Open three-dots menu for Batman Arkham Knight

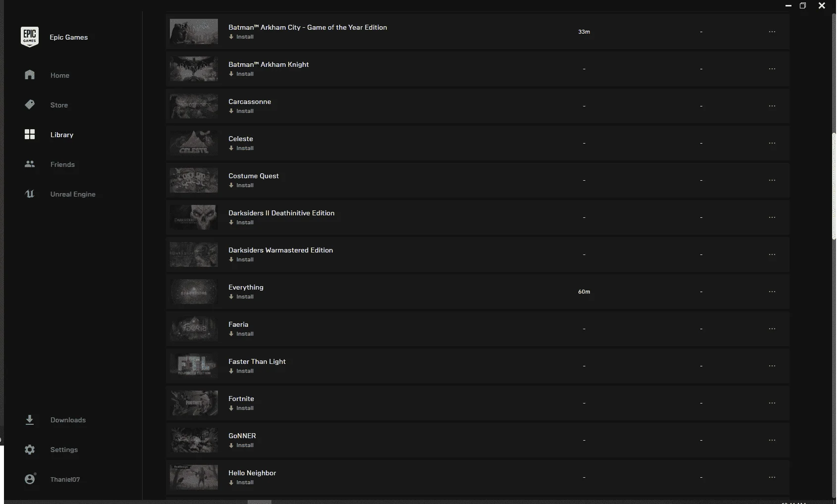(x=772, y=69)
